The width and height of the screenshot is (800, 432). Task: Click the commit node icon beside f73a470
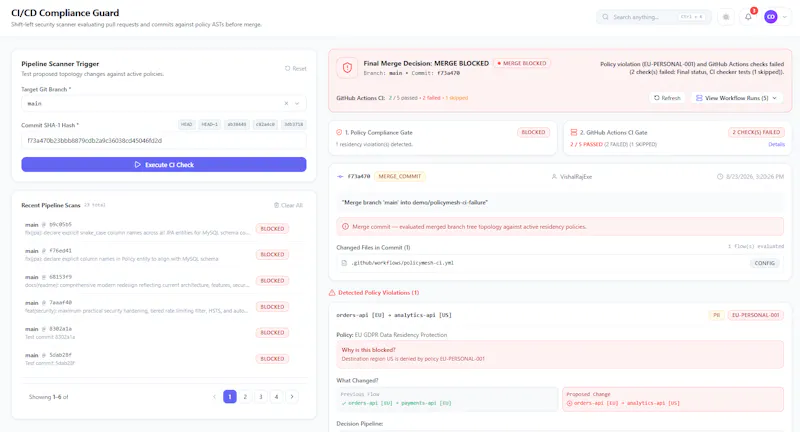click(x=340, y=176)
